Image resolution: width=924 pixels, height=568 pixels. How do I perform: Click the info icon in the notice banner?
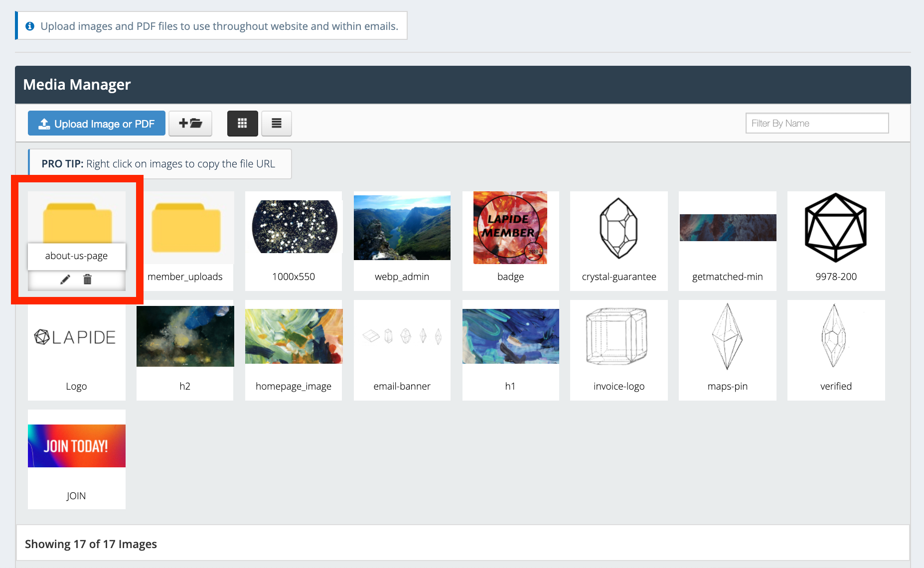[x=30, y=26]
